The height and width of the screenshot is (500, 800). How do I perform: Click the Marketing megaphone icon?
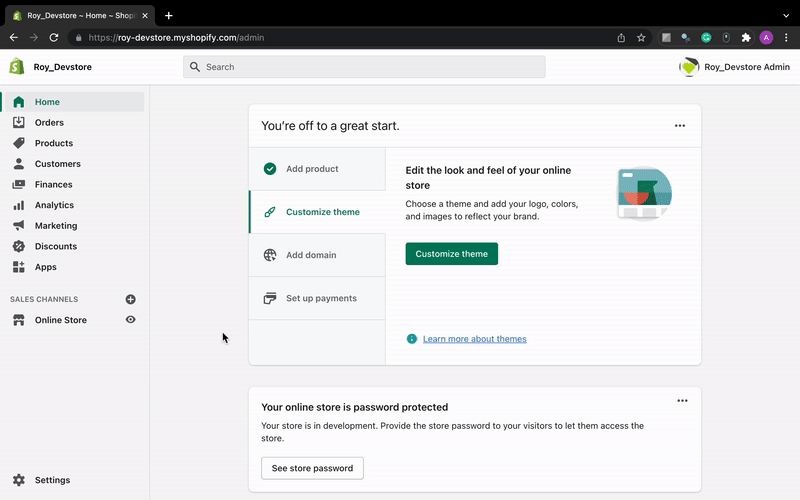19,226
